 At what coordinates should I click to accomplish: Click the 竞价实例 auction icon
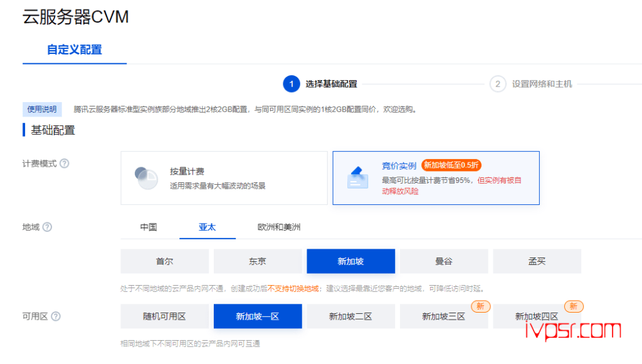click(357, 177)
